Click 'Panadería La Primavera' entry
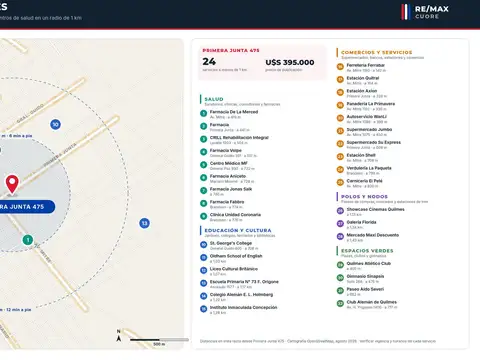Viewport: 480px width, 360px height. tap(371, 104)
